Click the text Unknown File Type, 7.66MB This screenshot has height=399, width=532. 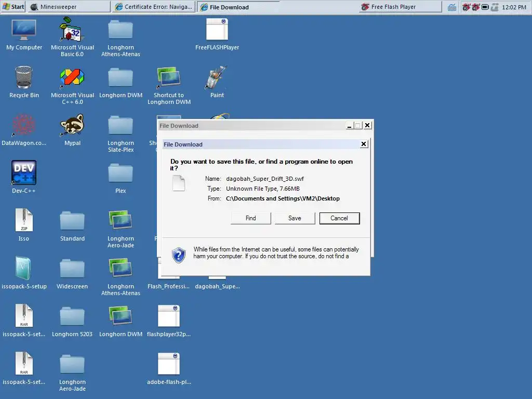click(263, 189)
